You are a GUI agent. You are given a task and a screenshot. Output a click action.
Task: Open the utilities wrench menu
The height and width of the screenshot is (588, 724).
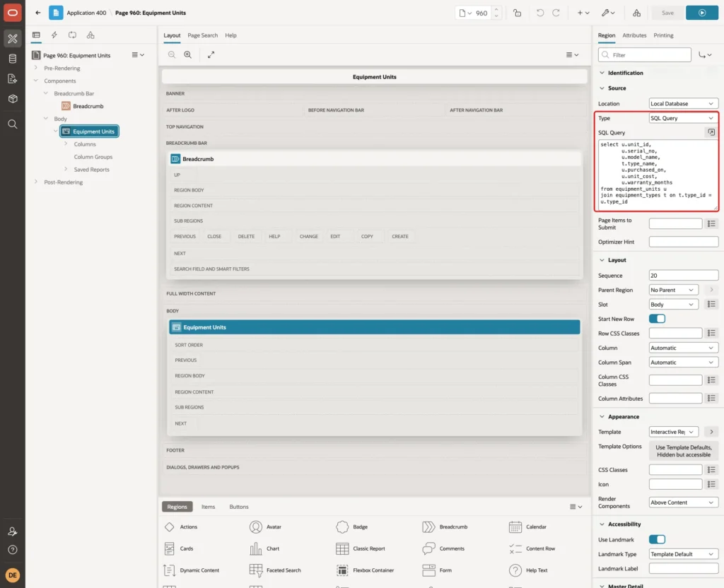coord(607,13)
